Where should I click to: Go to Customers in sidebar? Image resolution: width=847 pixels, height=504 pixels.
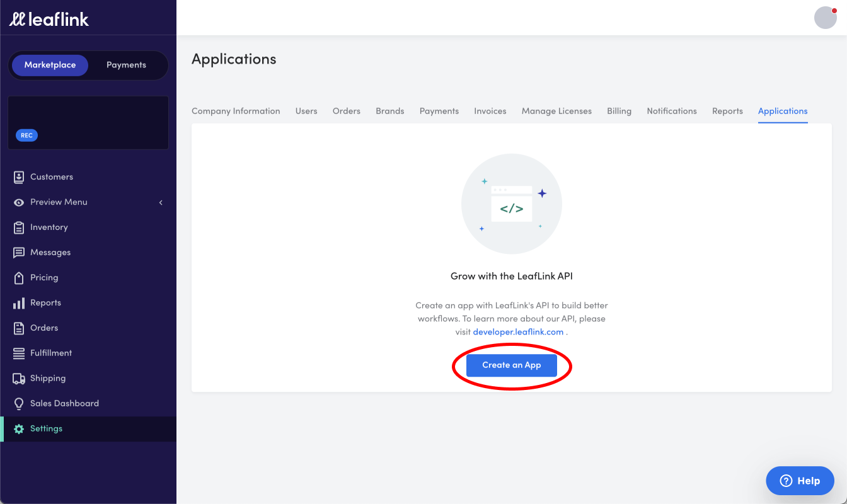tap(52, 177)
